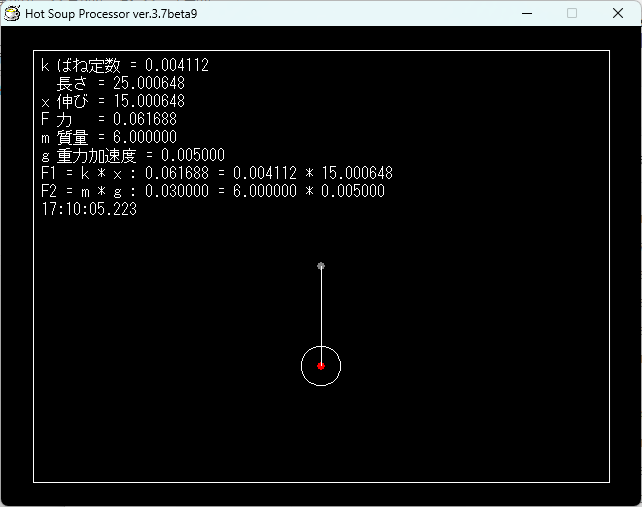642x507 pixels.
Task: Click the red mass point in the circle
Action: (321, 366)
